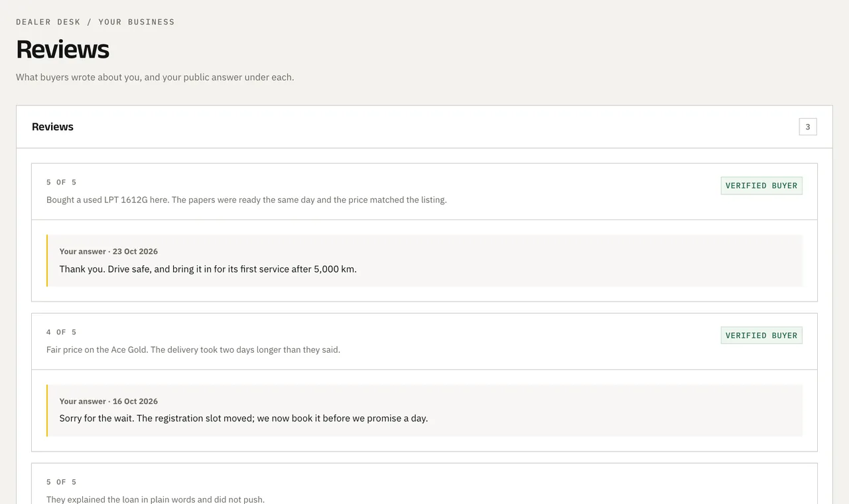The width and height of the screenshot is (849, 504).
Task: Select the "Your answer · 23 Oct 2026" label
Action: click(x=109, y=251)
